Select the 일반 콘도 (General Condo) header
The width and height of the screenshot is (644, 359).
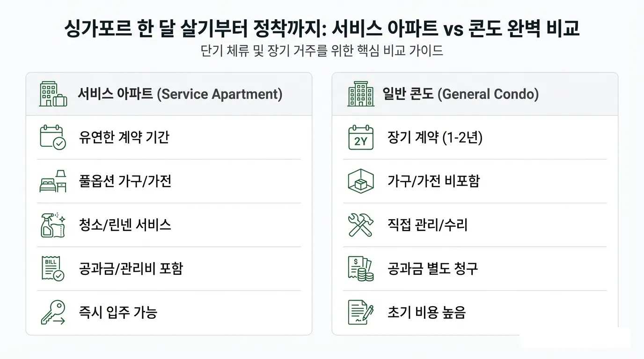pos(461,94)
